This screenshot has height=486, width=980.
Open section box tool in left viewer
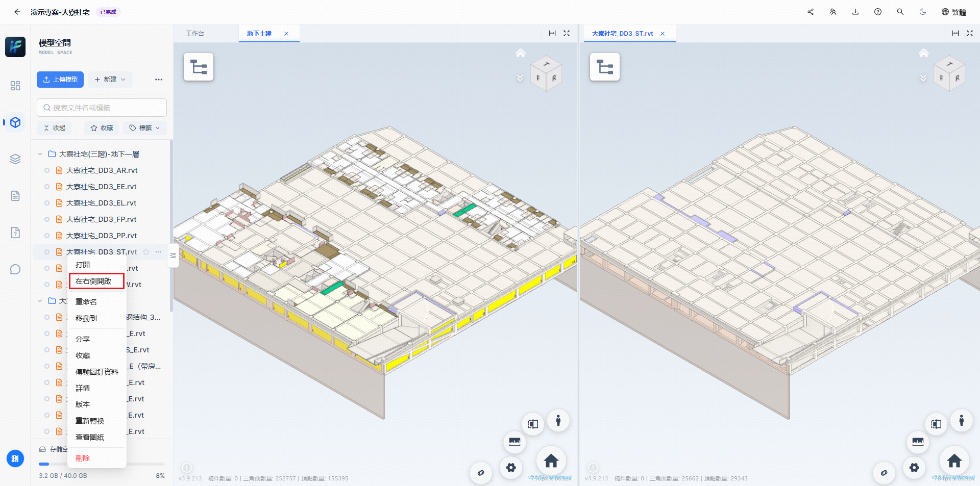[x=533, y=424]
